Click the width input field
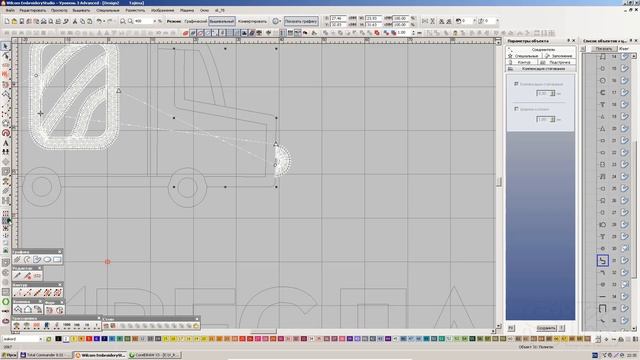 373,18
